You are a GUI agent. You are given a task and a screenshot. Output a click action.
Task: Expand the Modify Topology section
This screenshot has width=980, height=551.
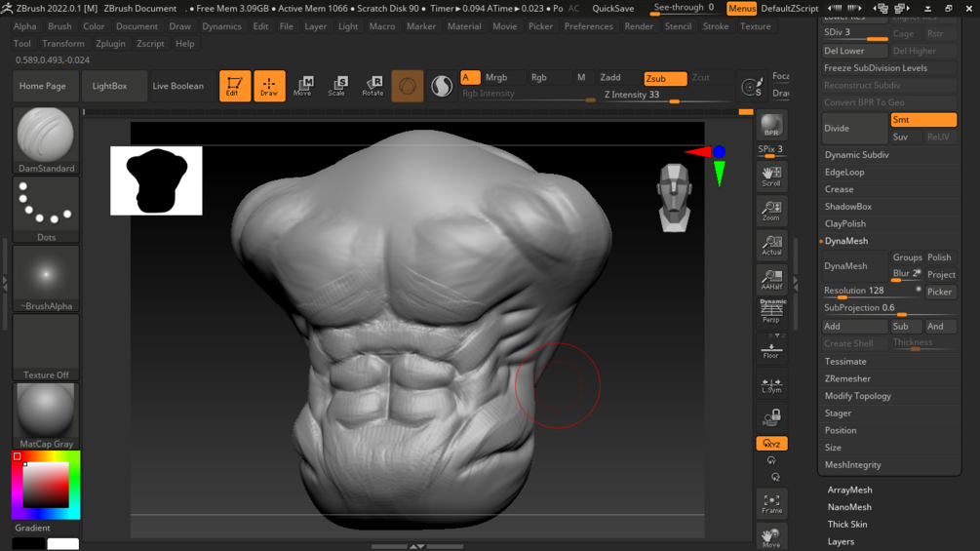[857, 396]
